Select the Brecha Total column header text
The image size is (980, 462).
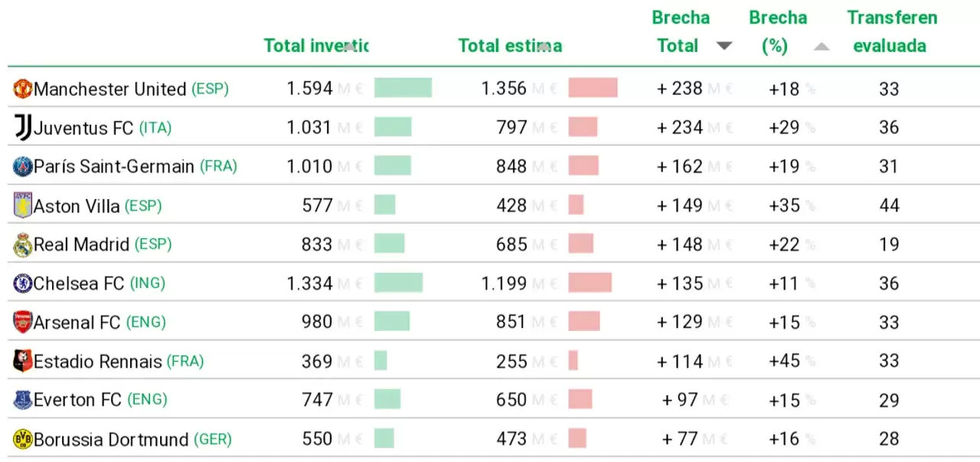(x=680, y=31)
